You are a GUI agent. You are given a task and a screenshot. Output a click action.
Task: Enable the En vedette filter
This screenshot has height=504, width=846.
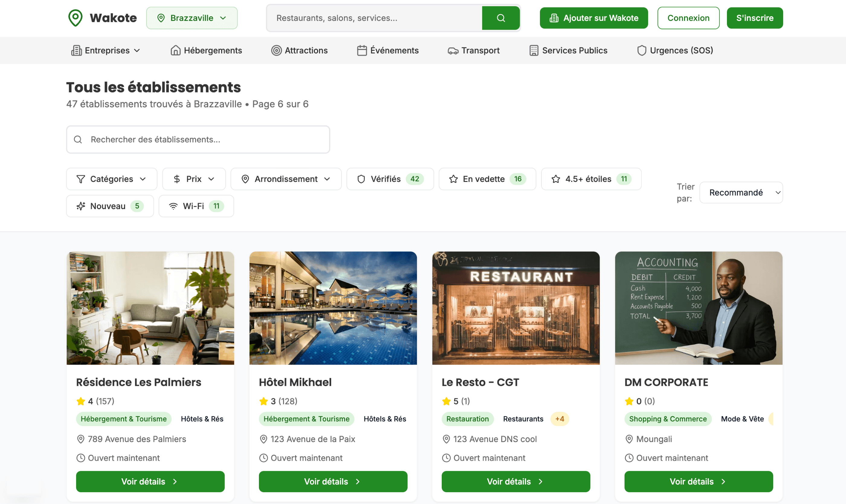tap(487, 179)
